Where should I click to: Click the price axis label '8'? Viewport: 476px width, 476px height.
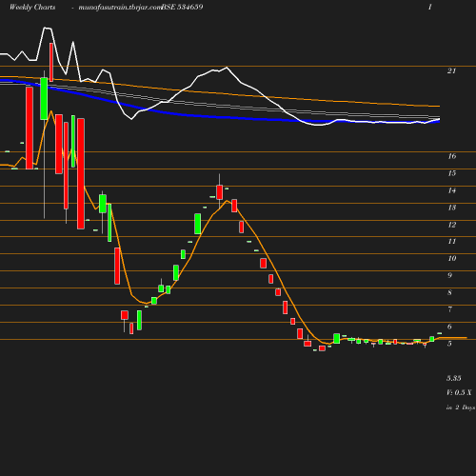click(x=449, y=292)
